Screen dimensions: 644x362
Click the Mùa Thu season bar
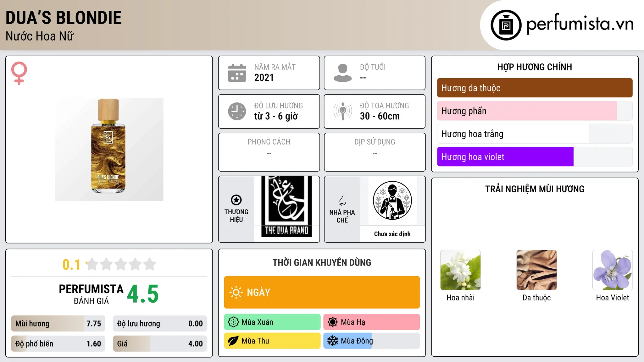272,341
